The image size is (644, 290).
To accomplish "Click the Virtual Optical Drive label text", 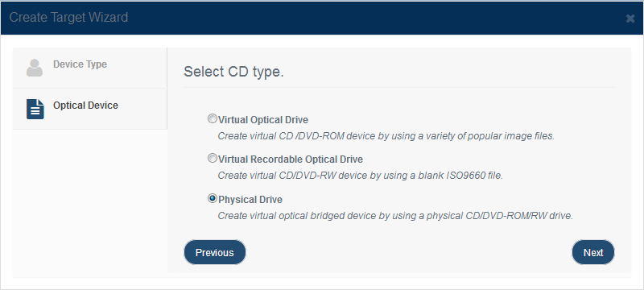I will click(263, 120).
